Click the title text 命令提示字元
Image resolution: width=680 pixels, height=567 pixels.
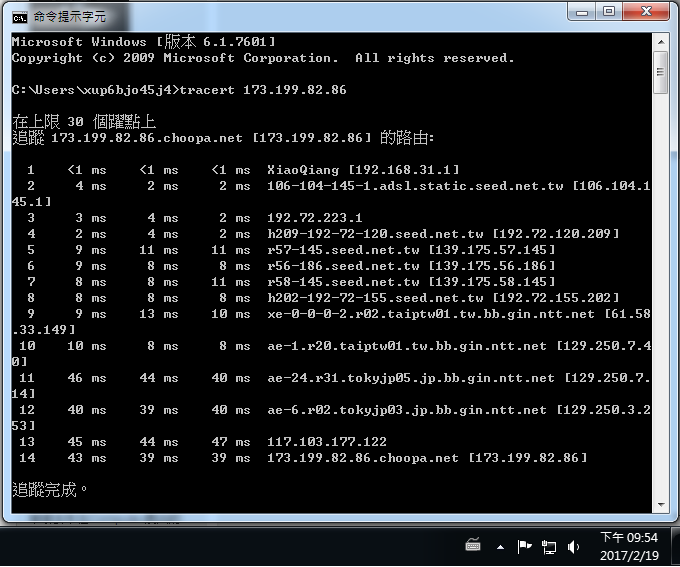70,17
